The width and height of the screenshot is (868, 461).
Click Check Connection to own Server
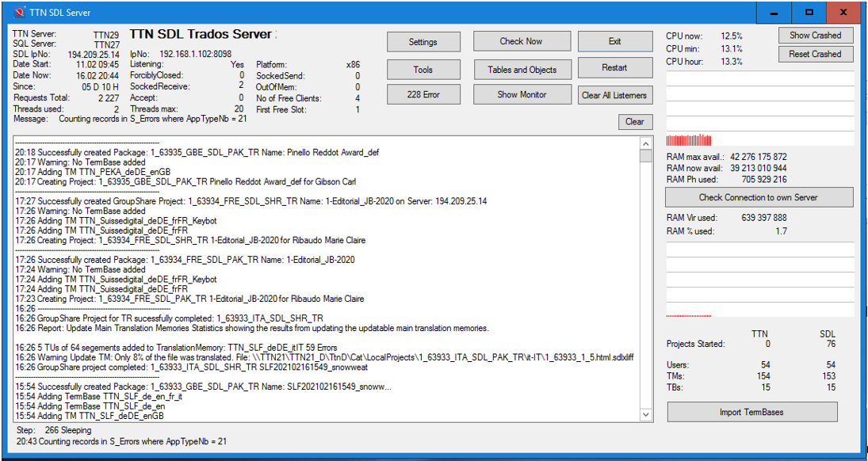click(x=758, y=197)
